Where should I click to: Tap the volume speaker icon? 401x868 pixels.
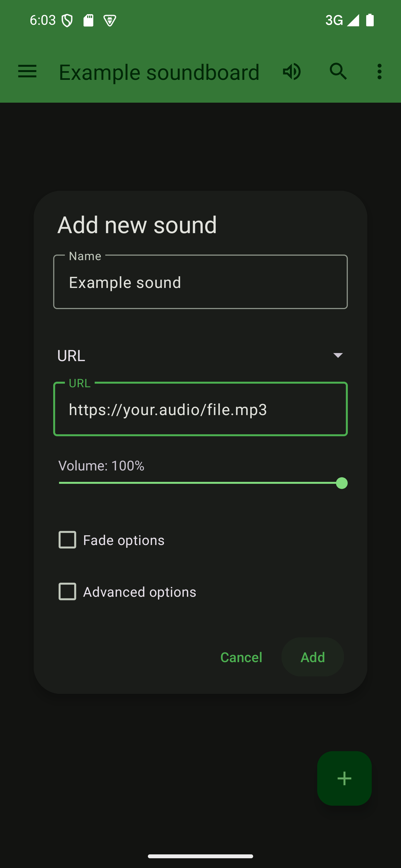(x=292, y=71)
